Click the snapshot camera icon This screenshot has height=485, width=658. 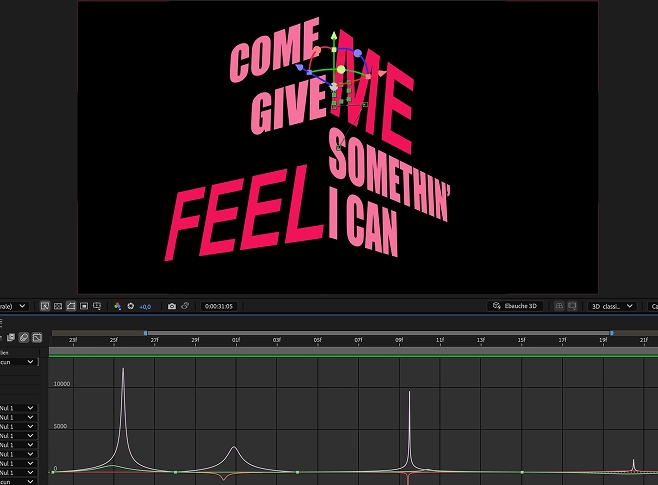(172, 306)
